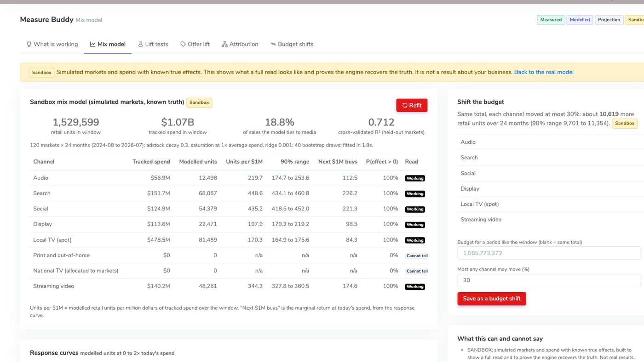
Task: Click the Working badge in the Social row
Action: (x=415, y=209)
